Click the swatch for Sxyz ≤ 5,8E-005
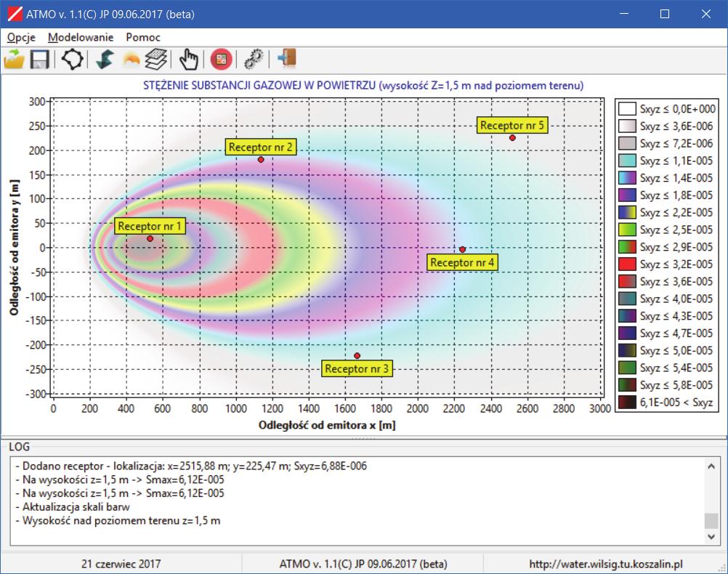Viewport: 728px width, 574px height. [x=627, y=385]
